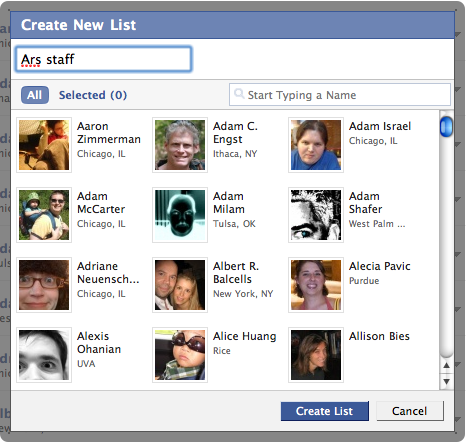Select Adam C. Engst's profile photo

[180, 145]
